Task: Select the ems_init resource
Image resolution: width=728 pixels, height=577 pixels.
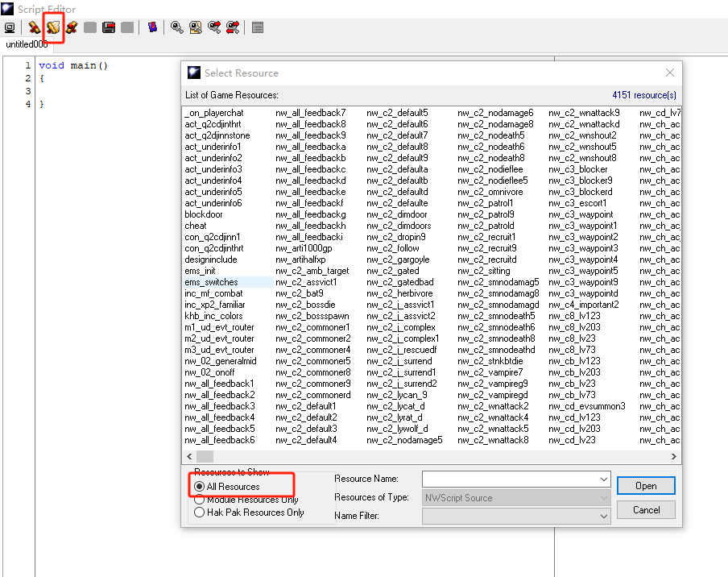Action: [x=200, y=271]
